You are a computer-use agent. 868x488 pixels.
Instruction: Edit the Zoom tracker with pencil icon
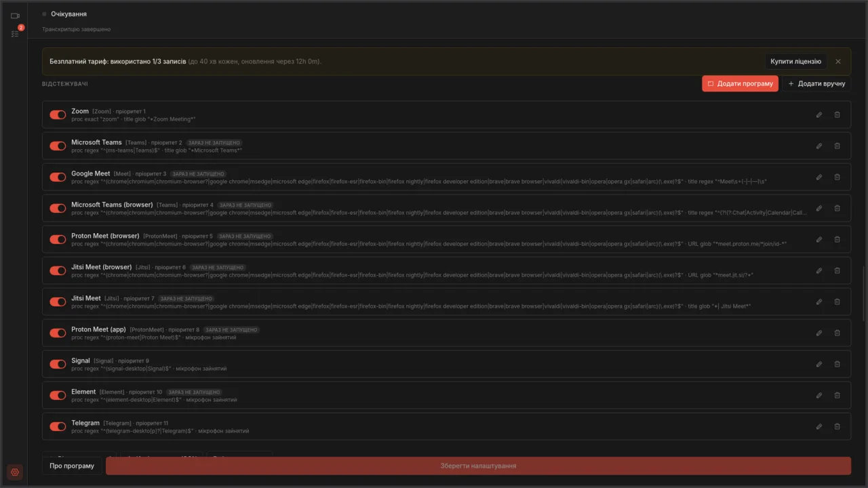(x=819, y=115)
